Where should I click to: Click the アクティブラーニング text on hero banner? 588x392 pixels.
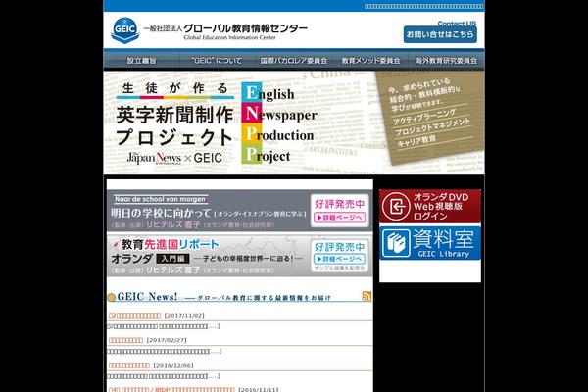[424, 117]
